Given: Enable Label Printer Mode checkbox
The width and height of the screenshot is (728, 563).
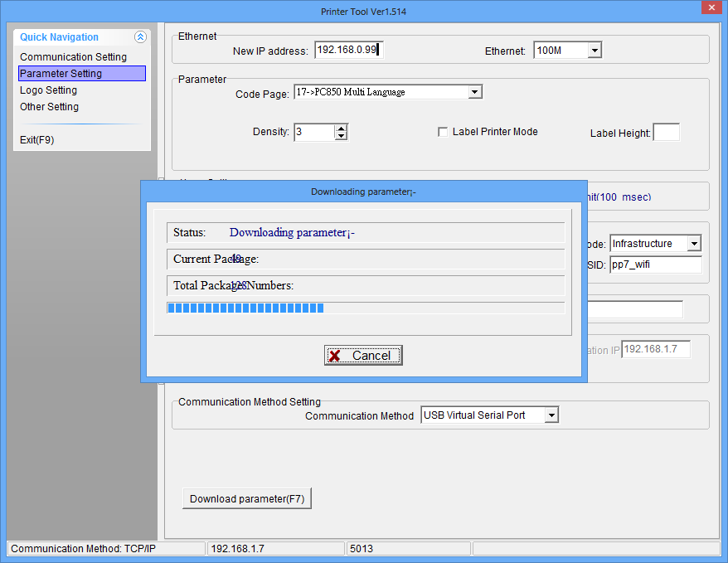Looking at the screenshot, I should point(443,132).
